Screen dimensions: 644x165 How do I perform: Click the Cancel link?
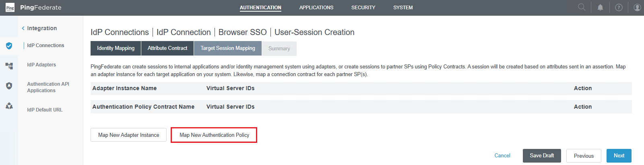click(502, 156)
